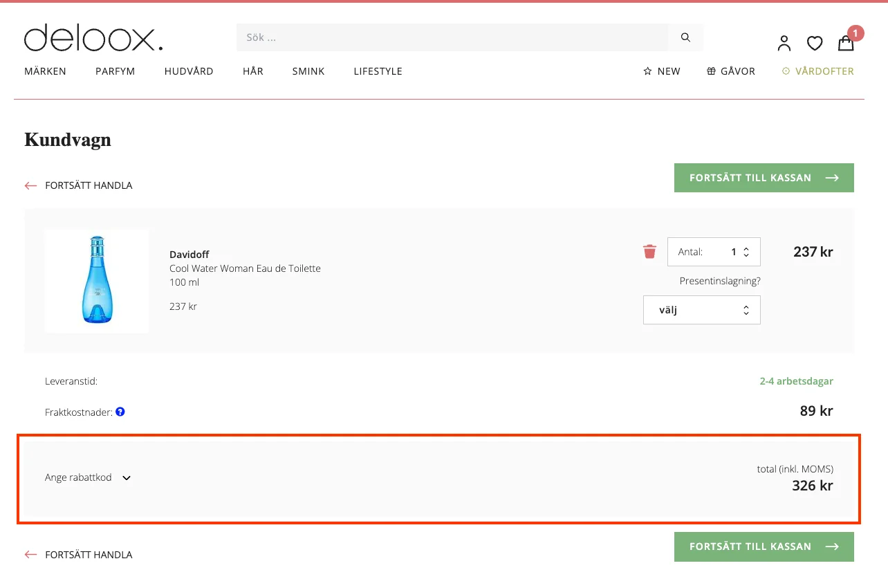Click the total (inkl. MOMS) label
Viewport: 888px width, 588px height.
[x=795, y=469]
